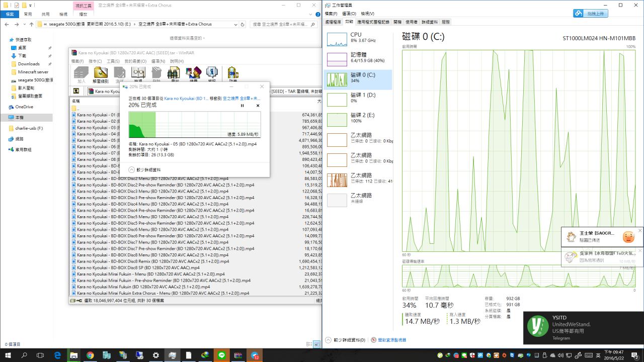Refresh the Explorer folder view
The image size is (644, 362).
243,24
